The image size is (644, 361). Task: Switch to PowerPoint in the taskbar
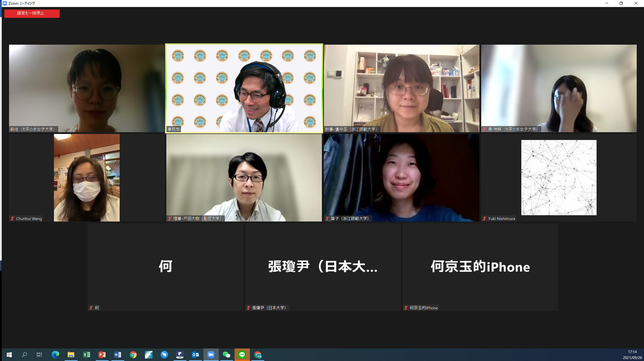click(102, 355)
